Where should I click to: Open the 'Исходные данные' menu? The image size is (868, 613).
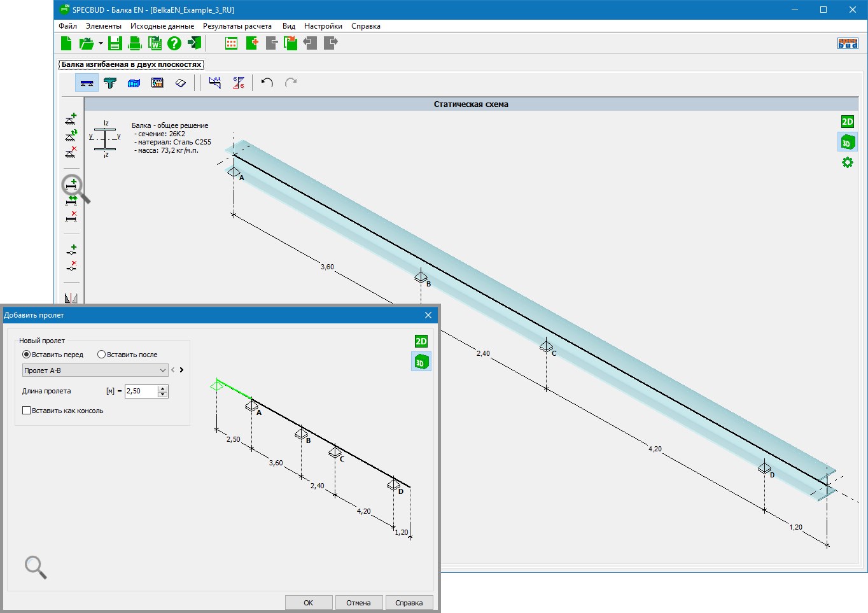(162, 26)
